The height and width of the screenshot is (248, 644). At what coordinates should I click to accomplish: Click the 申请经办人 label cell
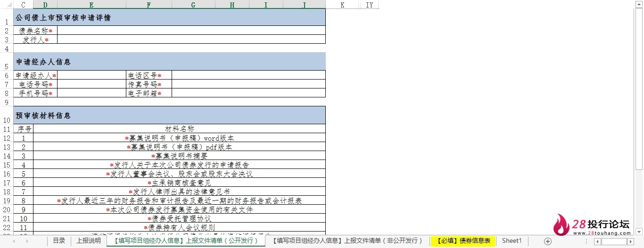pos(35,75)
